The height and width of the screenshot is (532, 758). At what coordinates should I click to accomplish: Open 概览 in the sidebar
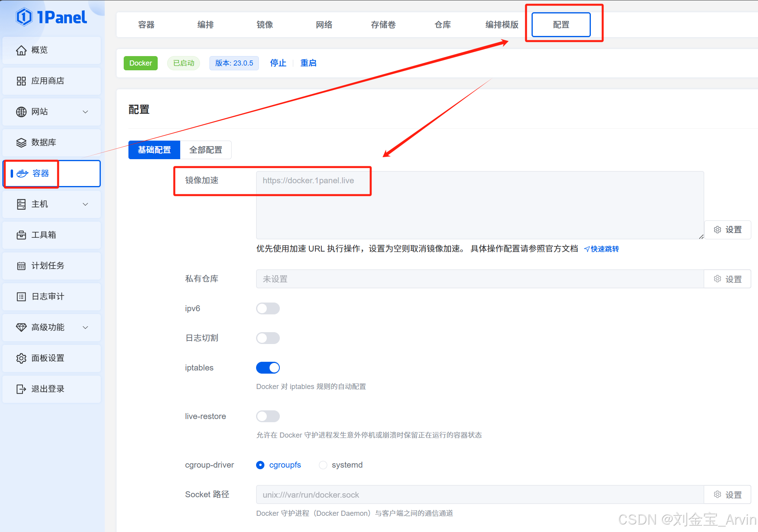tap(51, 50)
